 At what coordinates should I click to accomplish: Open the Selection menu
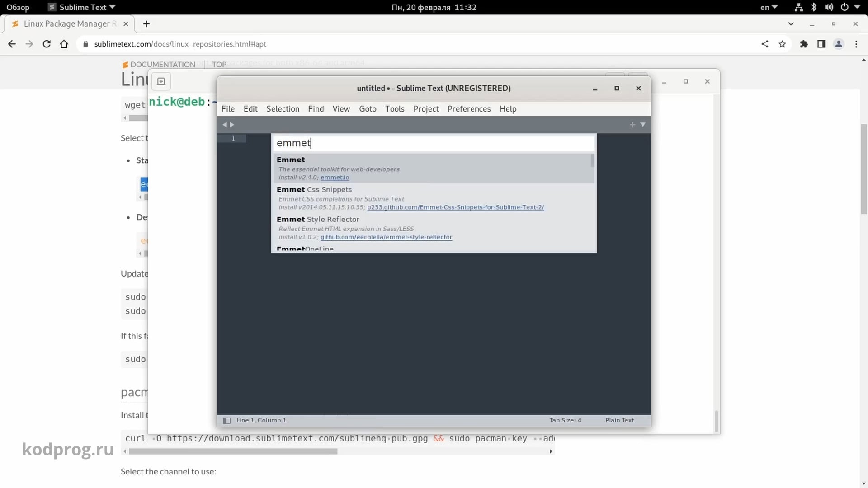click(283, 109)
